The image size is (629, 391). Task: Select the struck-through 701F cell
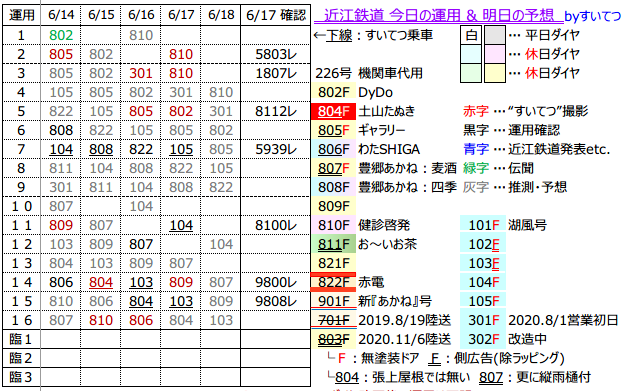333,320
